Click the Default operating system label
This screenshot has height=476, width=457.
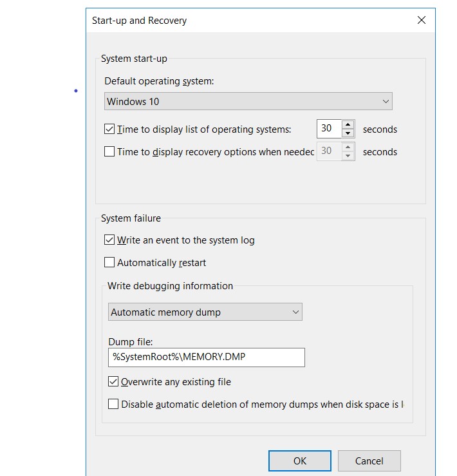point(159,81)
